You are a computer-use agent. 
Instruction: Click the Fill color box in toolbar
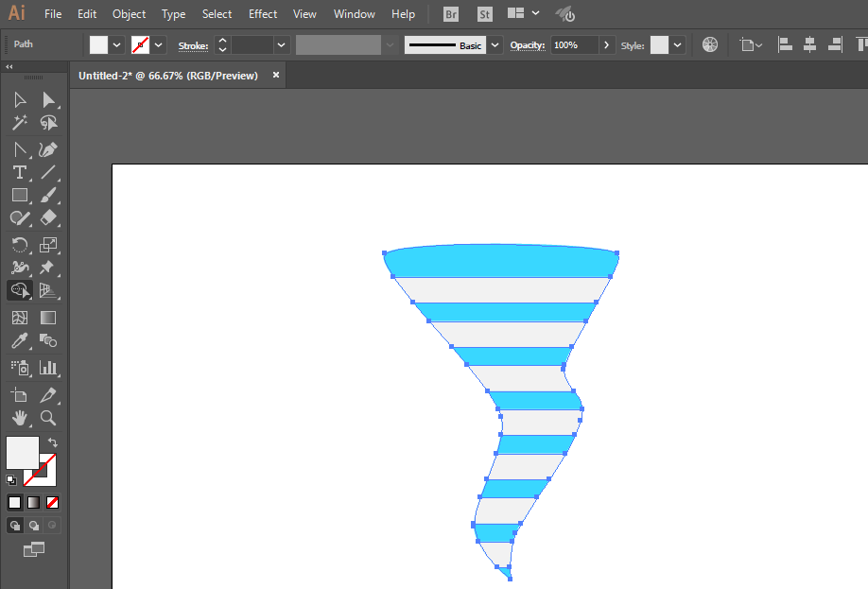(x=22, y=452)
